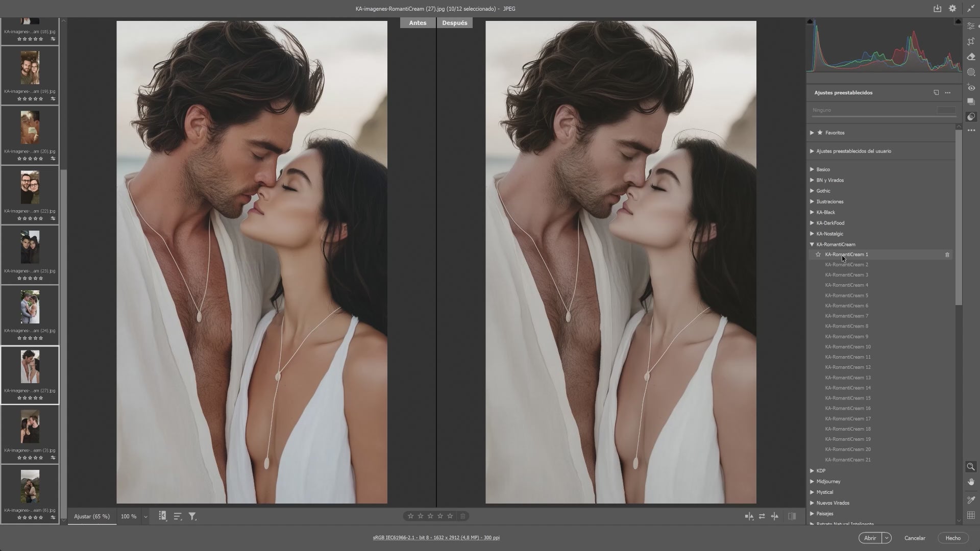Expand the KA-Nostalgic preset group
The image size is (980, 551).
pos(812,234)
